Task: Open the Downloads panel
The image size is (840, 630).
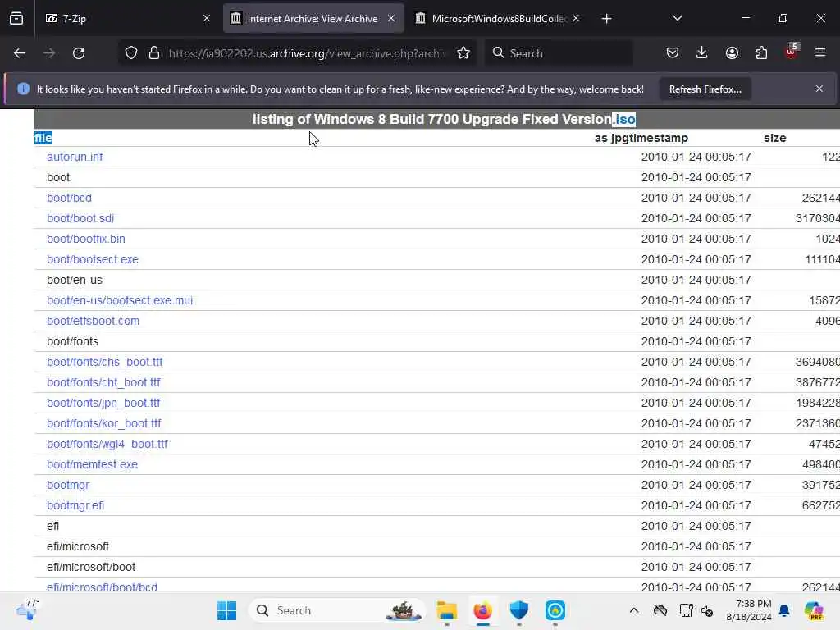Action: click(702, 53)
